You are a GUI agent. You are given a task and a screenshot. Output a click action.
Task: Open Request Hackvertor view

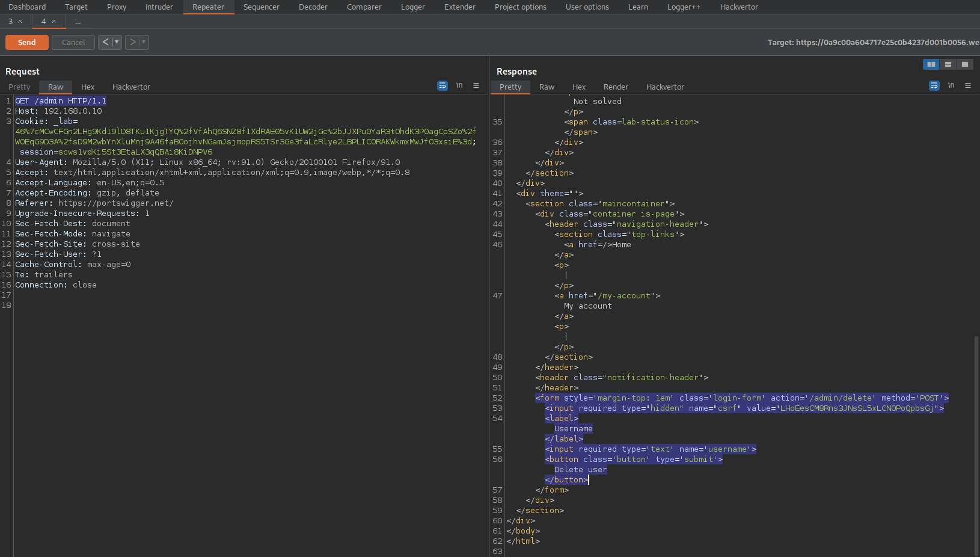click(131, 87)
